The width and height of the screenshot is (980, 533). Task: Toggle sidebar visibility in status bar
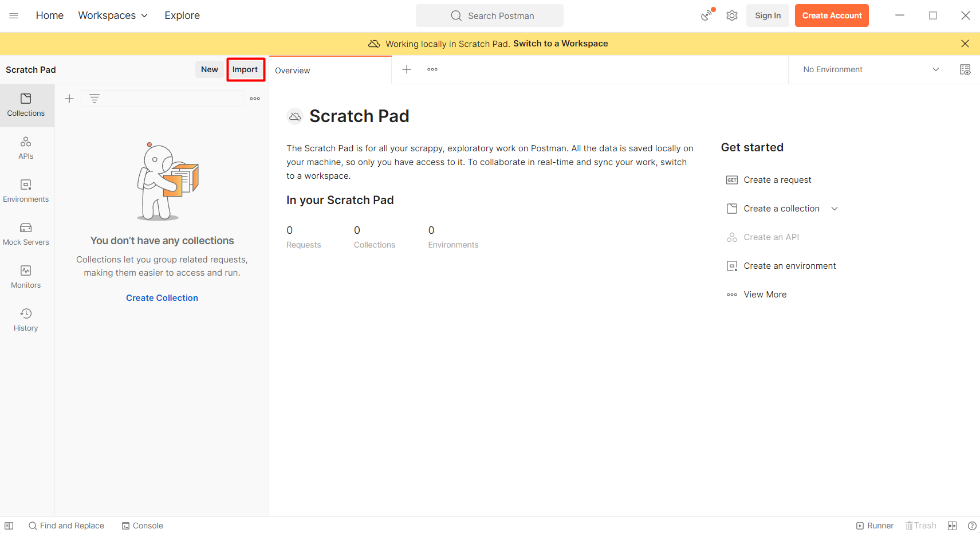[9, 526]
